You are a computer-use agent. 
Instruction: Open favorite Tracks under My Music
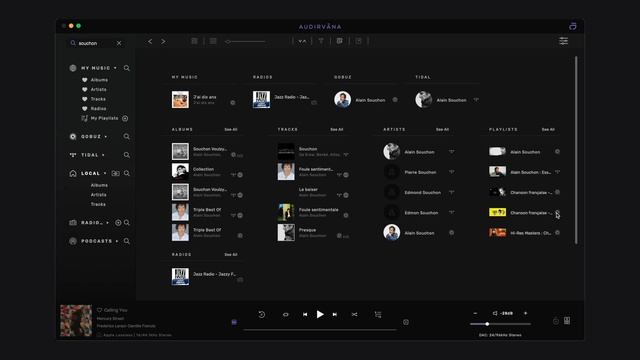[98, 99]
